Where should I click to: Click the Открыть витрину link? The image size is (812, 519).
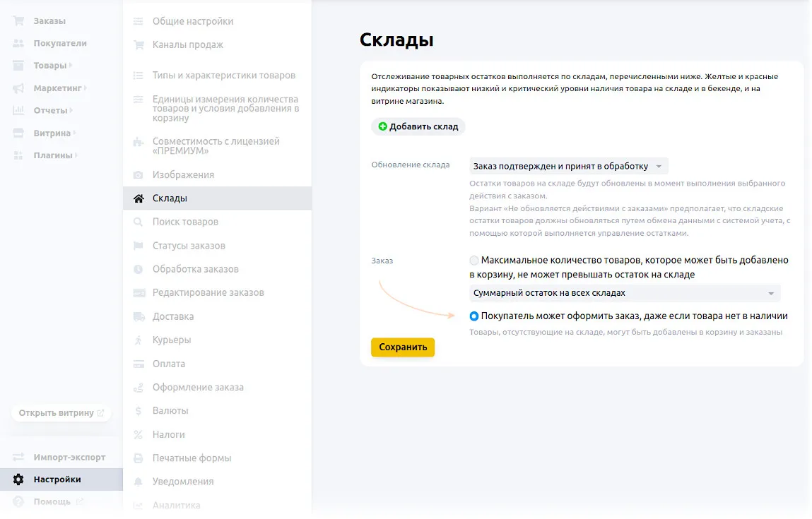pos(61,413)
